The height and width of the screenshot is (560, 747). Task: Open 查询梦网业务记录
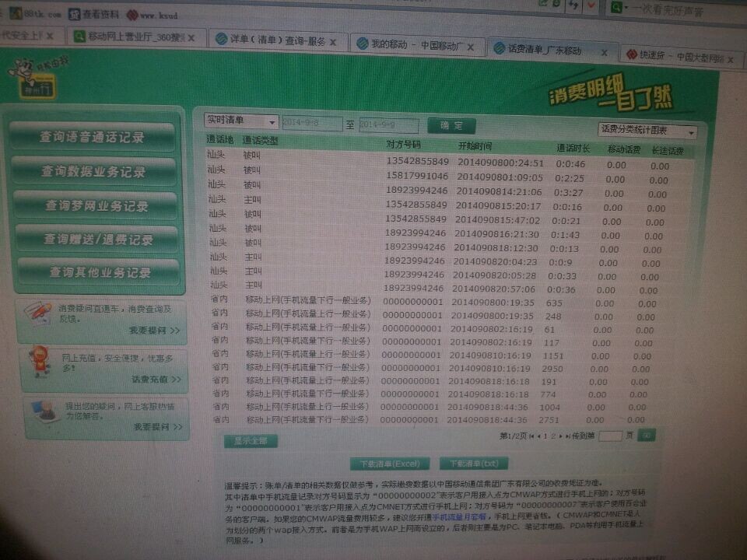(x=96, y=205)
